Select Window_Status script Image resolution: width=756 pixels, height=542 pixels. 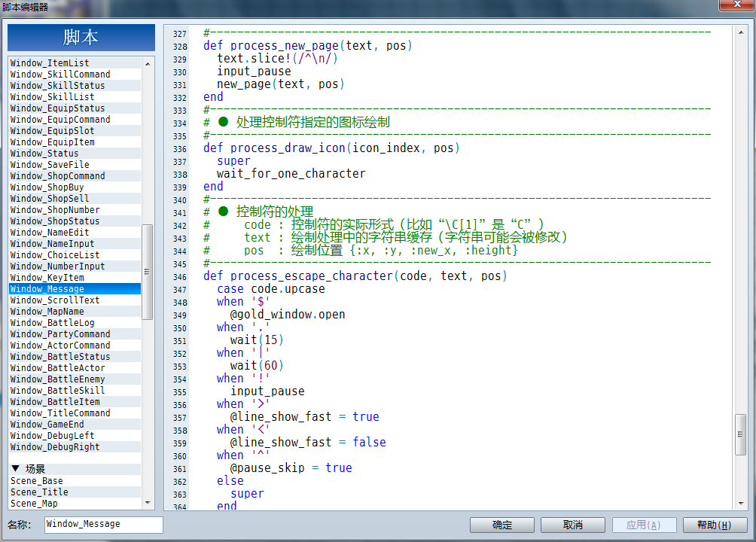point(75,154)
